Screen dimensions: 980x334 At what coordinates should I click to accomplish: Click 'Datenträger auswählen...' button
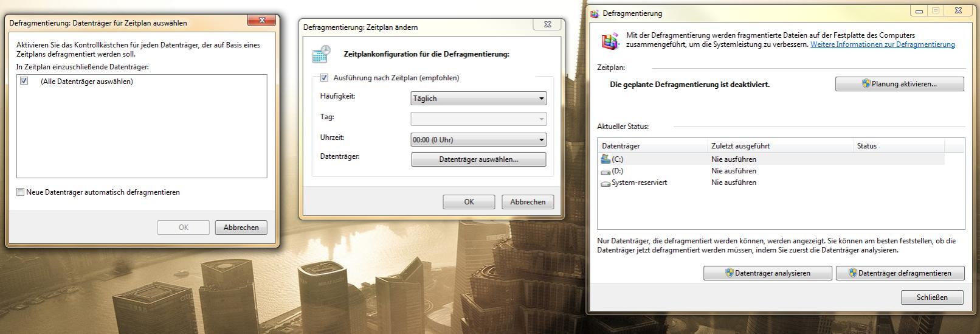pyautogui.click(x=478, y=159)
